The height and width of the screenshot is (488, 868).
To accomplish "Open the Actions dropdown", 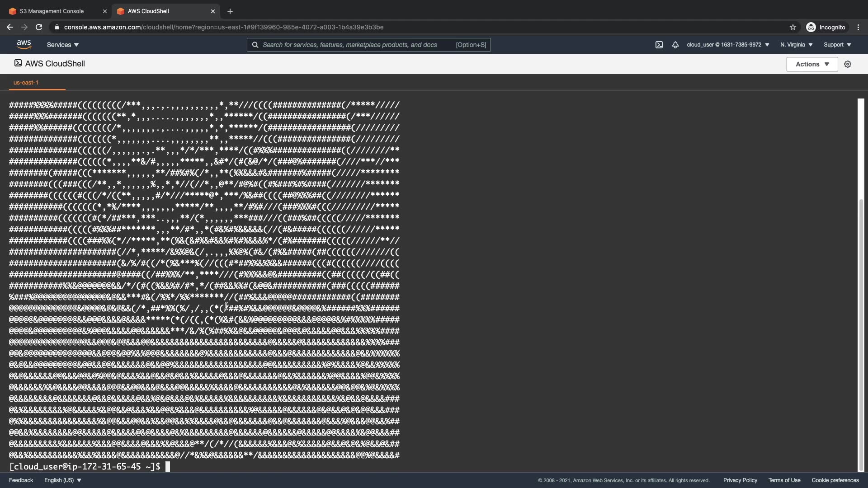I will pyautogui.click(x=812, y=64).
